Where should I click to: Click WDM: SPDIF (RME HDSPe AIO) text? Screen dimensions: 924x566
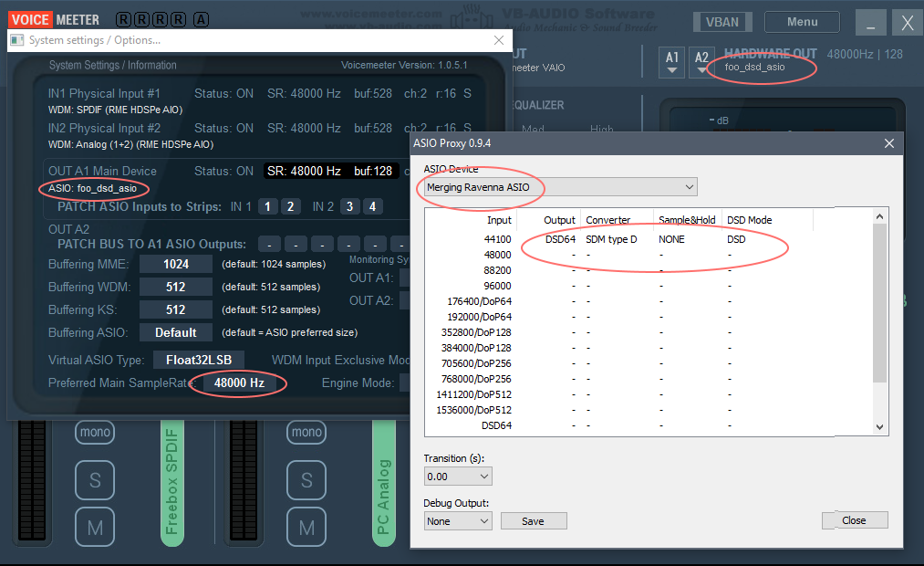116,110
